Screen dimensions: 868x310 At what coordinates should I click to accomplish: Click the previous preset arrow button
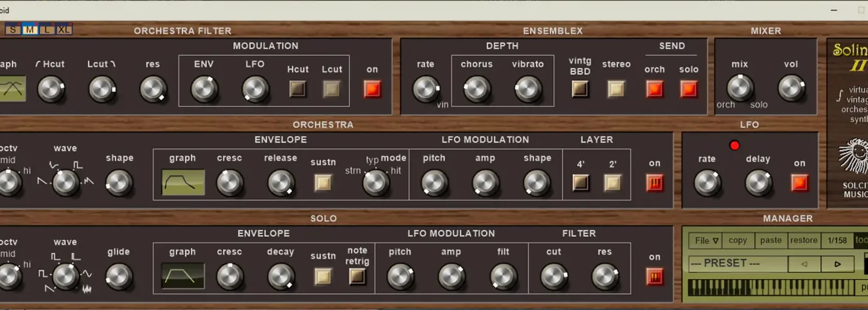coord(804,264)
